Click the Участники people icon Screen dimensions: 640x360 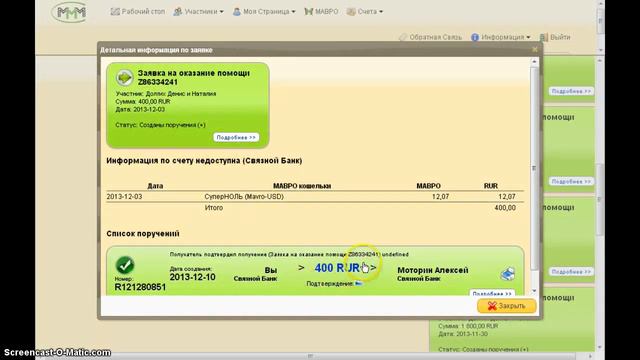point(178,11)
